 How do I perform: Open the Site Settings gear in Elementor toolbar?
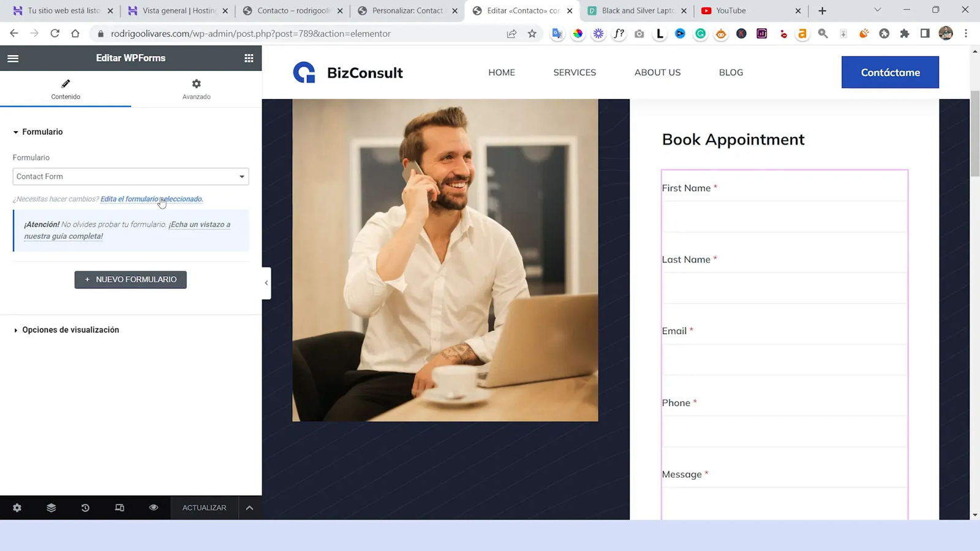pos(17,508)
